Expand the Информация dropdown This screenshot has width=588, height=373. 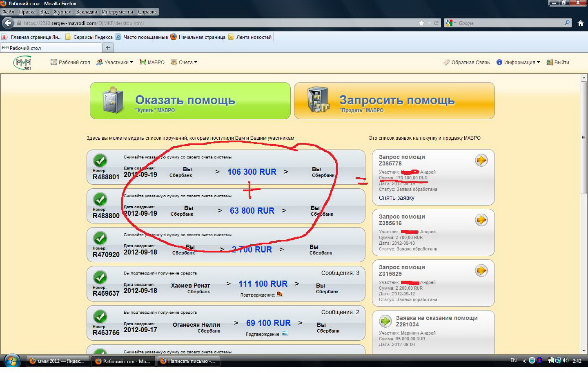518,63
